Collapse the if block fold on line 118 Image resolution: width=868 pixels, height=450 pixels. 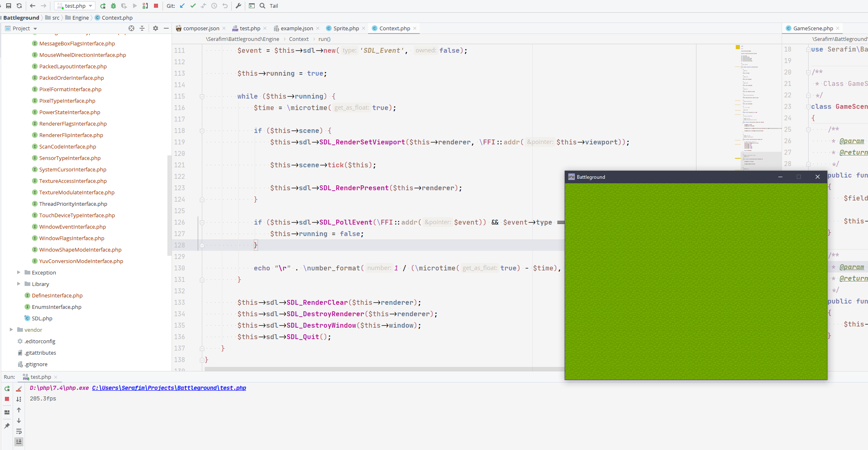pos(202,131)
